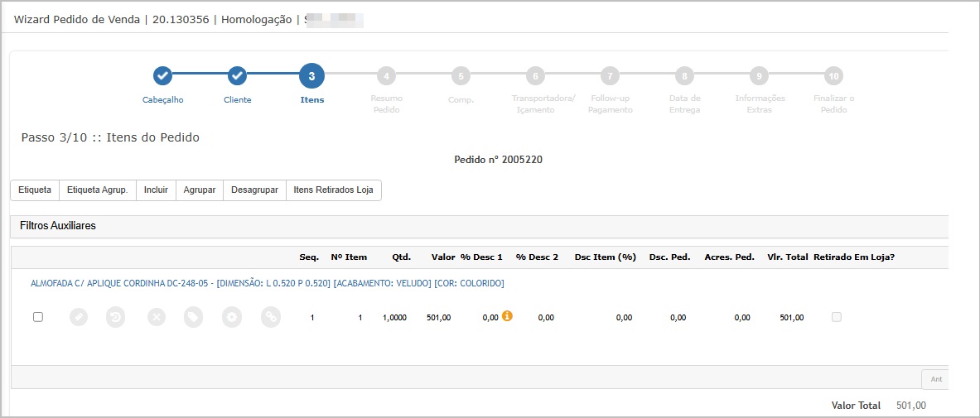Click the delete X icon on item row

click(x=157, y=317)
